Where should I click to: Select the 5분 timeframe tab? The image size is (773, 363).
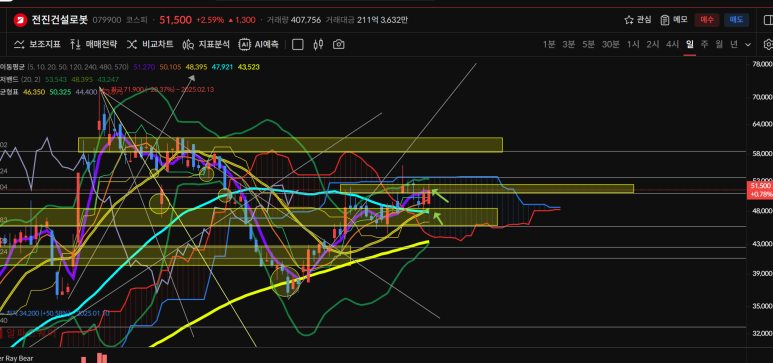[588, 44]
